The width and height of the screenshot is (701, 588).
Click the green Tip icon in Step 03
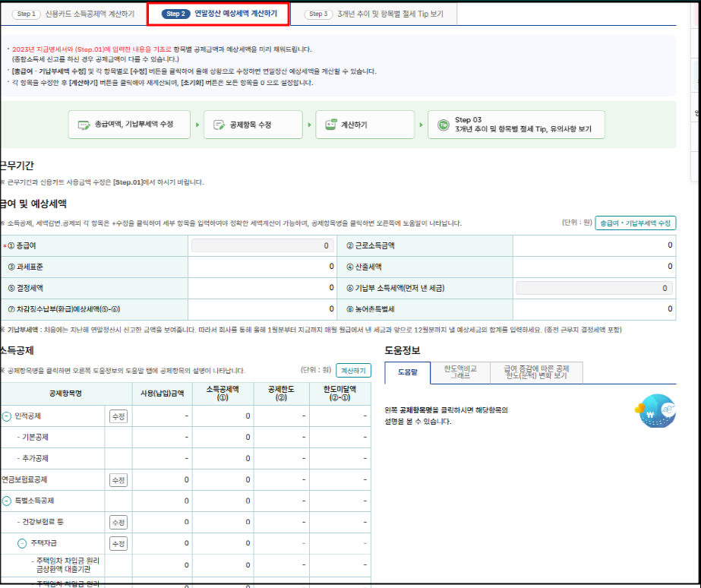tap(443, 125)
